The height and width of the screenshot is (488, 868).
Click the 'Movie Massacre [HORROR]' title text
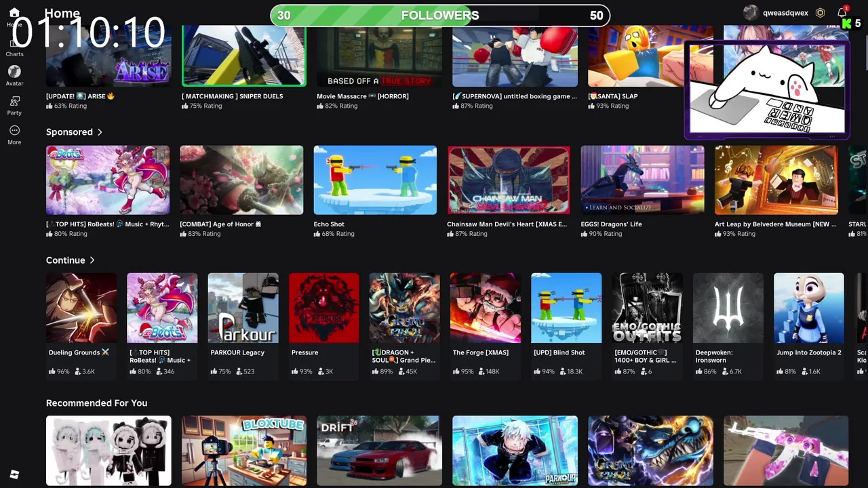point(363,96)
